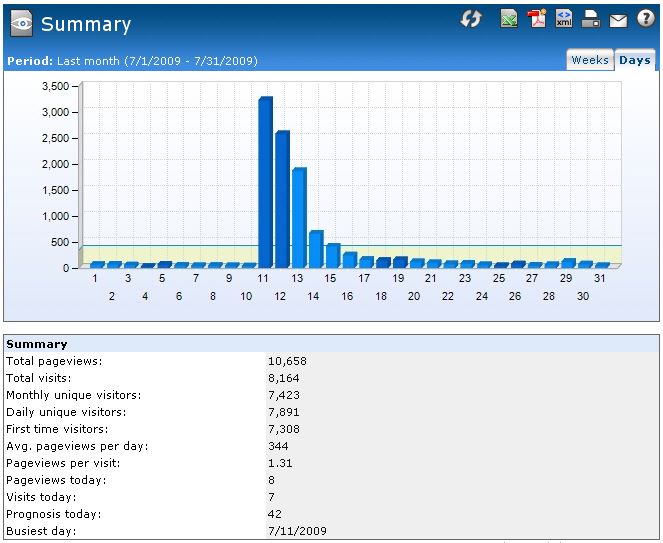Select the bar for day 12
The height and width of the screenshot is (543, 663).
(282, 199)
